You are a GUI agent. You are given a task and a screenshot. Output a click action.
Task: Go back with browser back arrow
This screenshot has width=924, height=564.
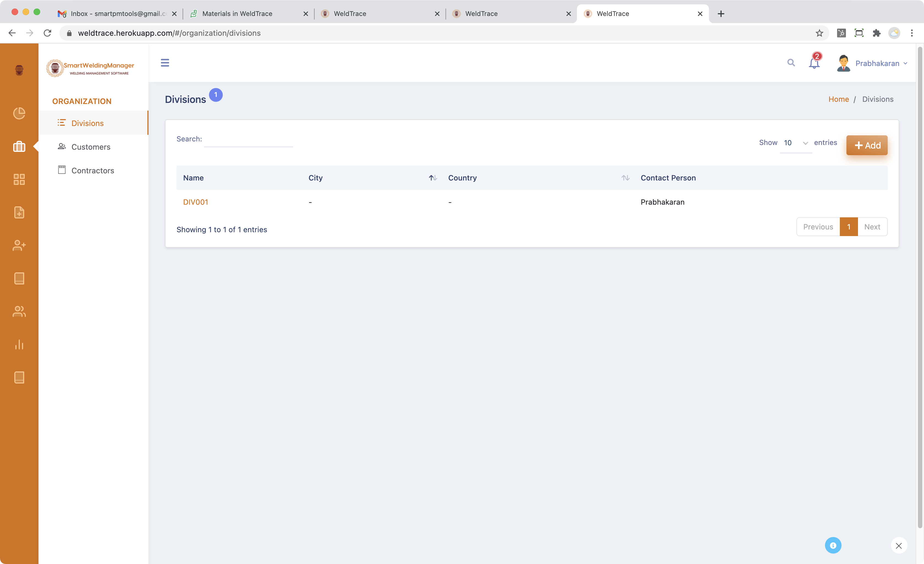pos(12,33)
